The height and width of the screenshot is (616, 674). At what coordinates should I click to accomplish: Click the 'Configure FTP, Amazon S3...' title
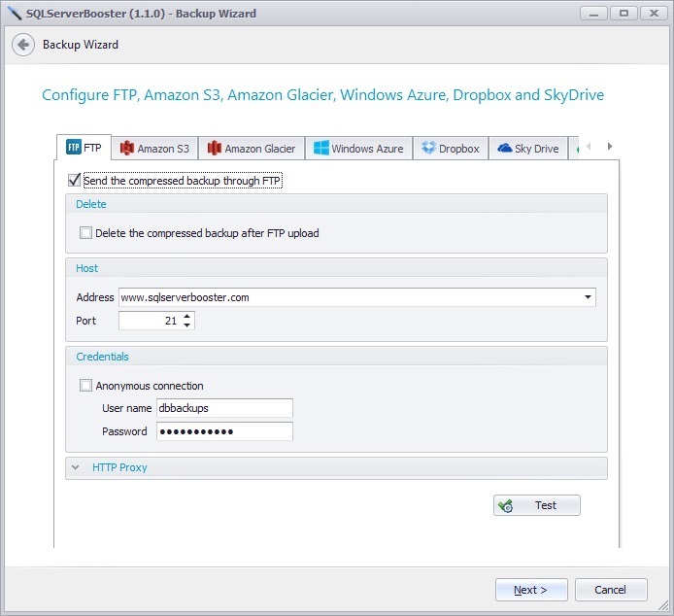pos(322,94)
